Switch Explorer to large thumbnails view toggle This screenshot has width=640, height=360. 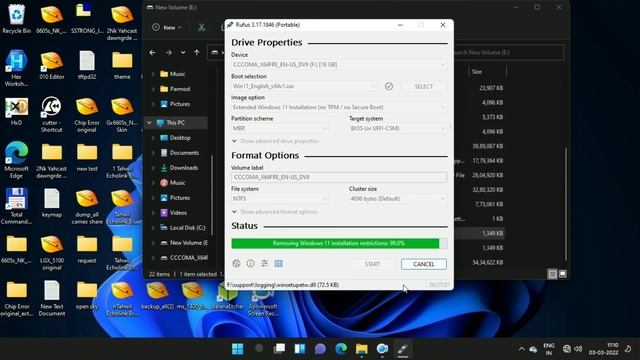click(563, 274)
